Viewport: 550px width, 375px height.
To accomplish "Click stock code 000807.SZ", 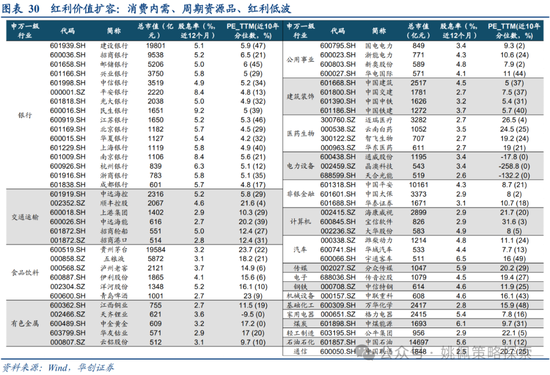I will [x=68, y=342].
